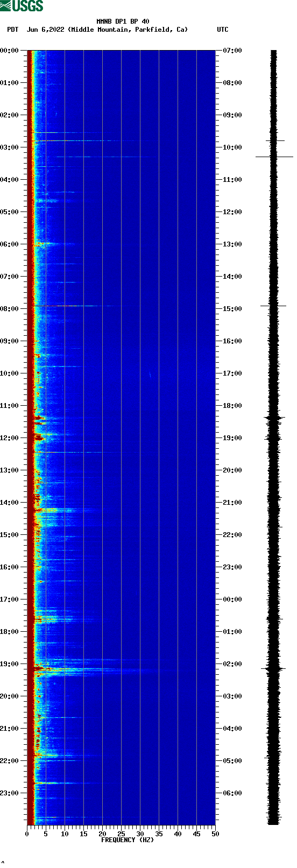This screenshot has width=297, height=868.
Task: Click the 10:00 UTC time label
Action: [232, 147]
